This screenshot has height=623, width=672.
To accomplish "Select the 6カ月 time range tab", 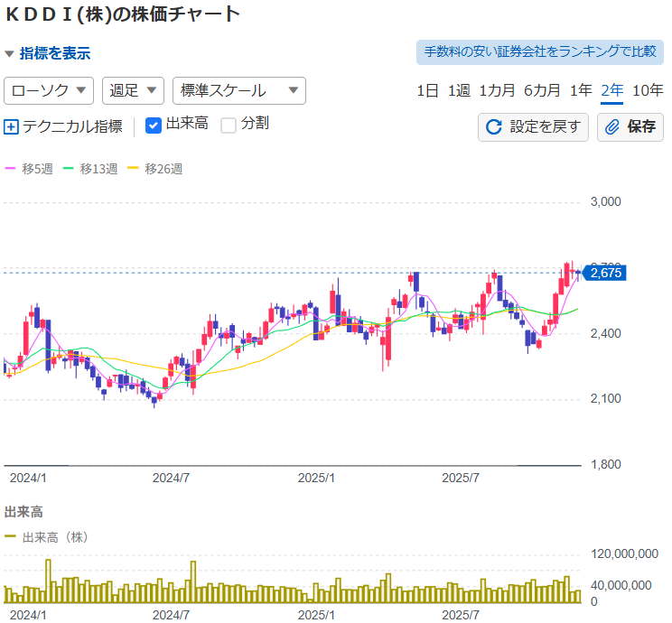I will (542, 90).
